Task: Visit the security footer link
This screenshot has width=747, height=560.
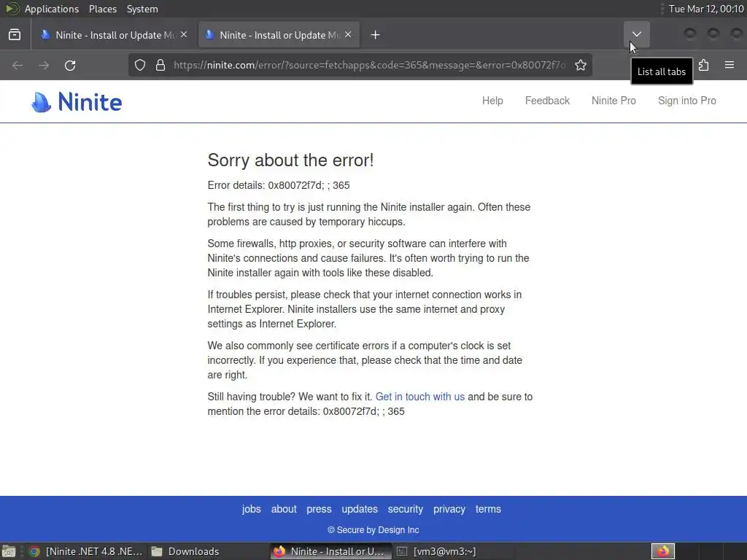Action: coord(406,509)
